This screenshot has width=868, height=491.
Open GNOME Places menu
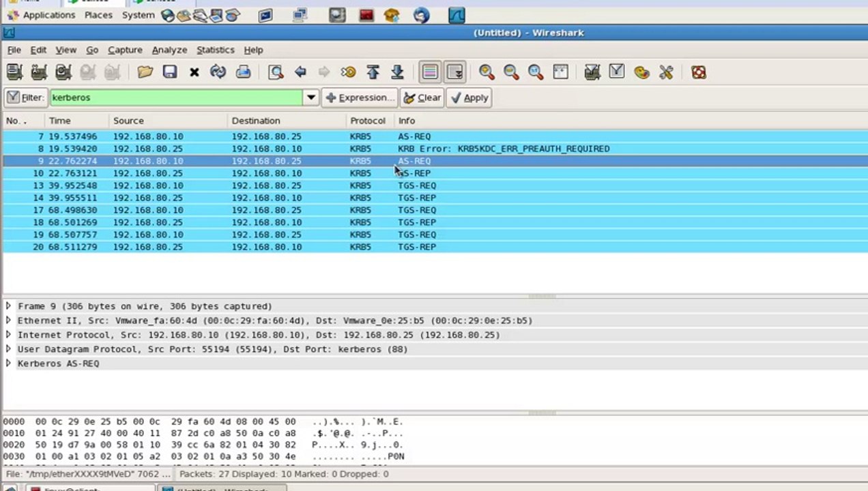pyautogui.click(x=98, y=15)
